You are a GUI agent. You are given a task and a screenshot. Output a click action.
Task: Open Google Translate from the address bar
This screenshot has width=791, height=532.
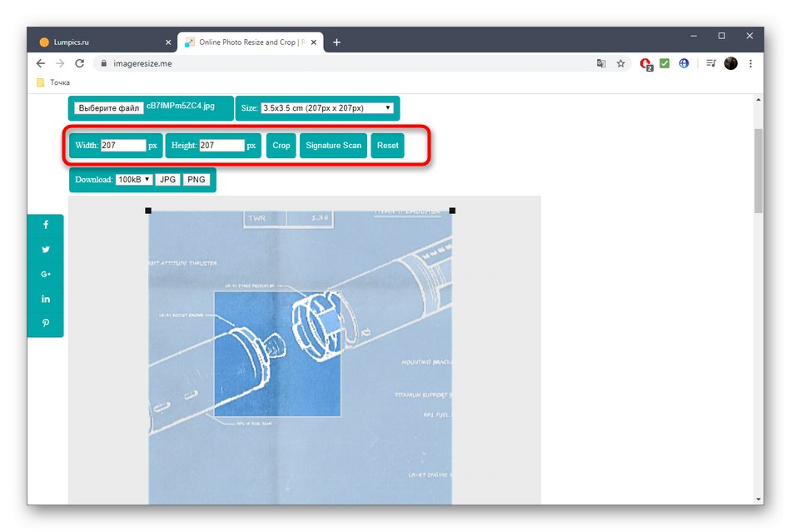click(x=601, y=62)
